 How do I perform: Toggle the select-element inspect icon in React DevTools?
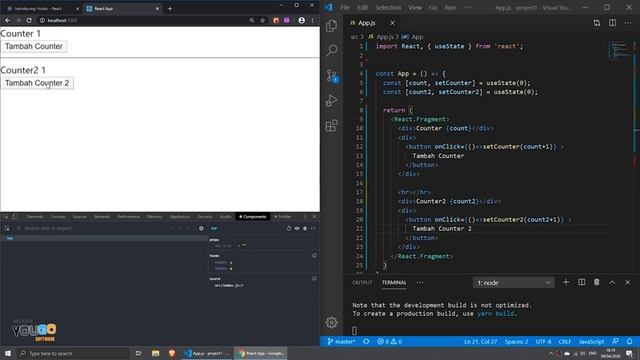(x=7, y=228)
